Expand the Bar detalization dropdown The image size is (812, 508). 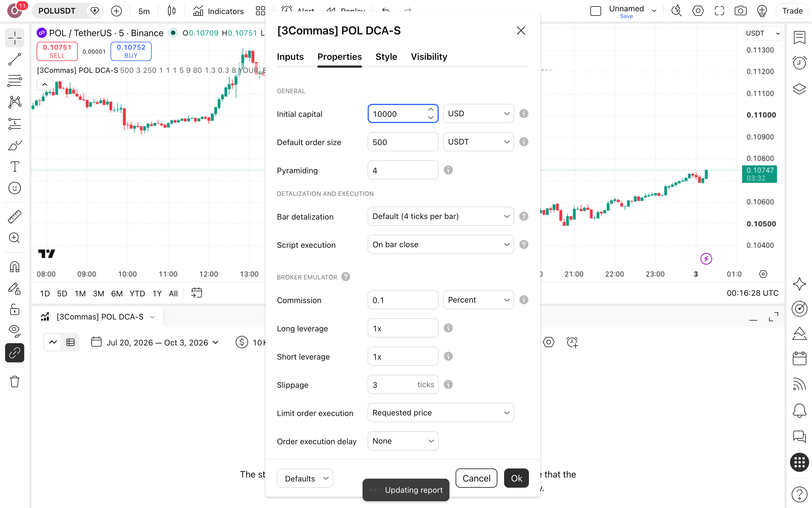441,216
